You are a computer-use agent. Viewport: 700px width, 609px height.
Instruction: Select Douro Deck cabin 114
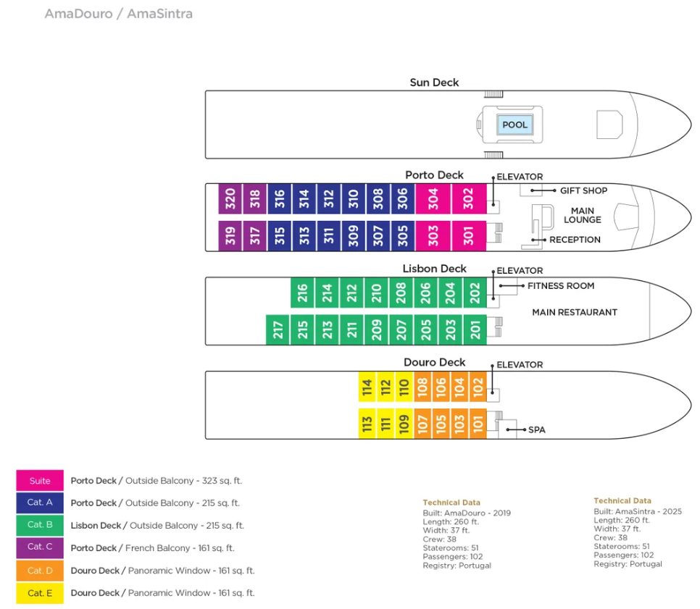click(x=367, y=387)
